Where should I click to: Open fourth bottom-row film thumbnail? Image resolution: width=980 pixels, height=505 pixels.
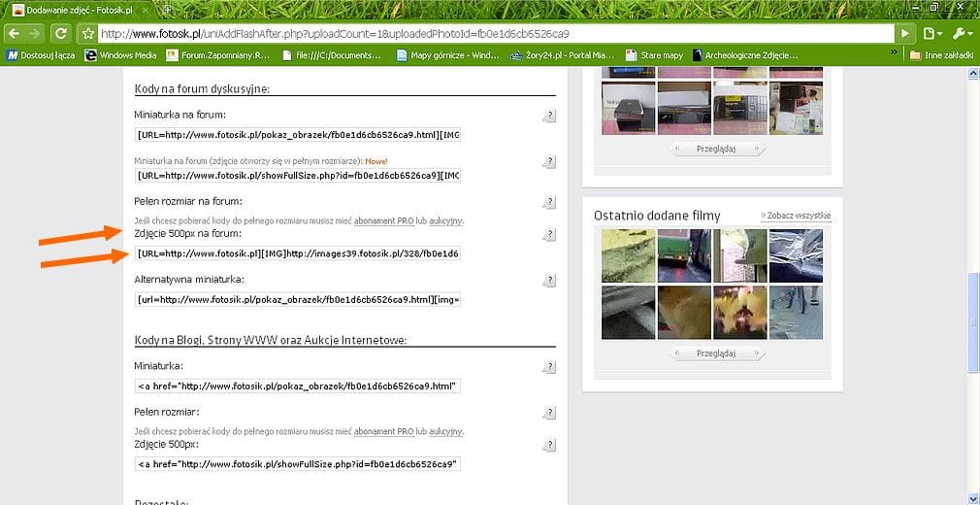point(796,313)
